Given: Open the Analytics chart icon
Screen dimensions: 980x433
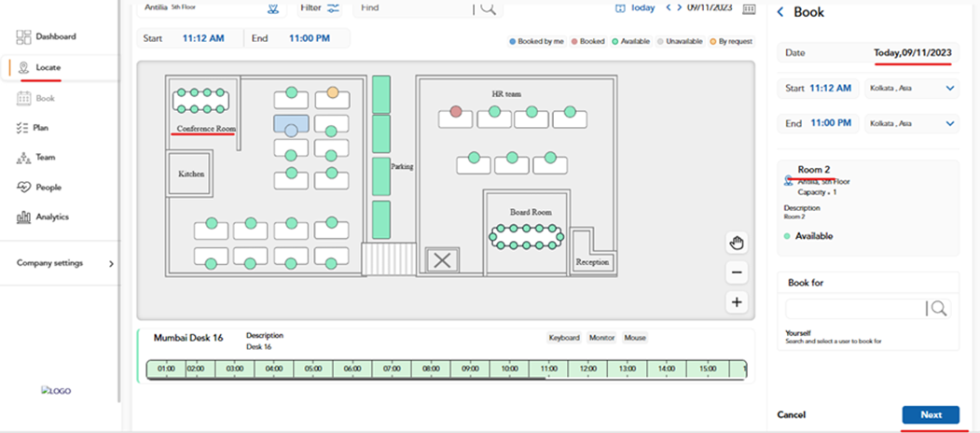Looking at the screenshot, I should (x=23, y=217).
